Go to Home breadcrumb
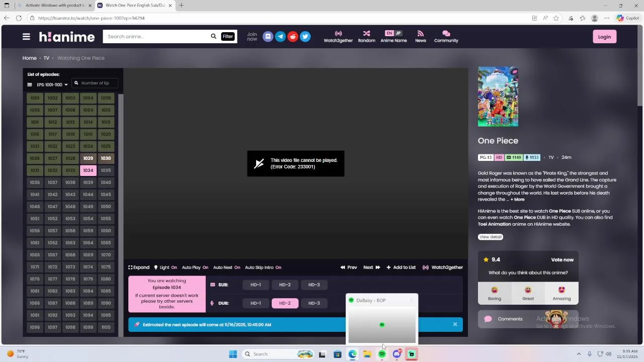Viewport: 644px width, 362px height. [29, 58]
